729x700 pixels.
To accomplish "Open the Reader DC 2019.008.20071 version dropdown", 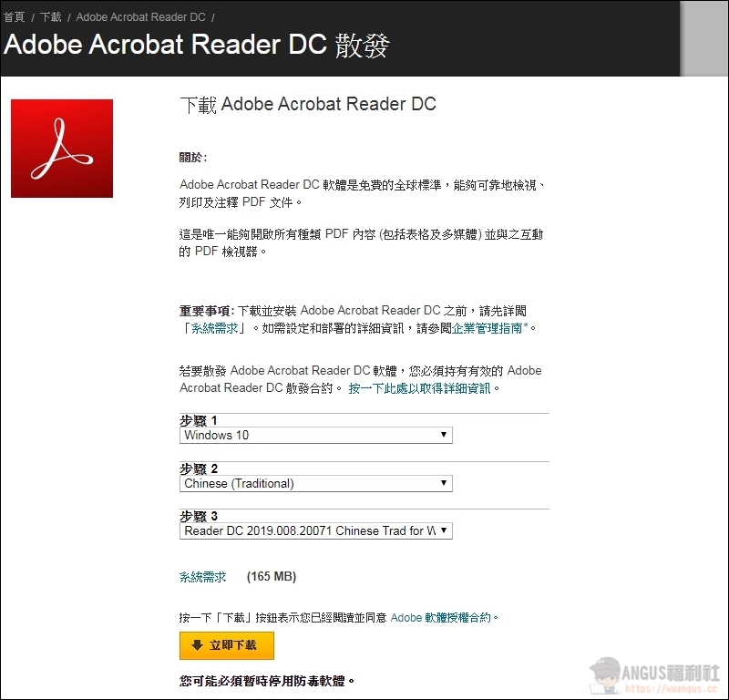I will point(315,530).
